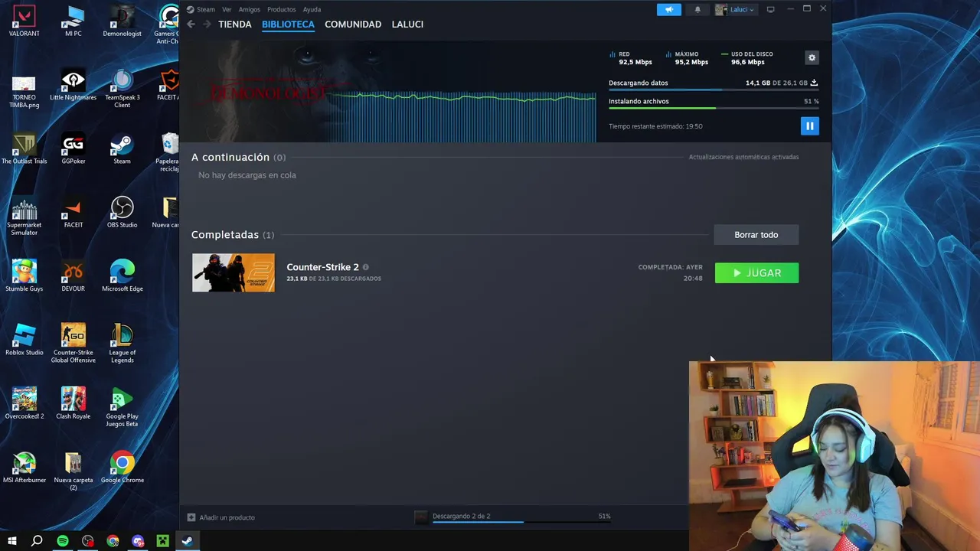Open download settings gear icon
Viewport: 980px width, 551px height.
[812, 57]
